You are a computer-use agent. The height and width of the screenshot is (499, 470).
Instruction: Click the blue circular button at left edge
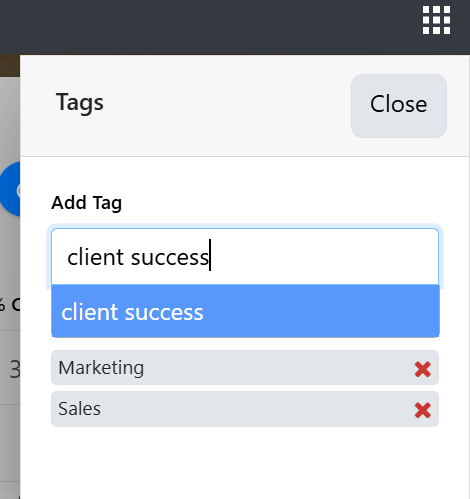click(x=10, y=189)
